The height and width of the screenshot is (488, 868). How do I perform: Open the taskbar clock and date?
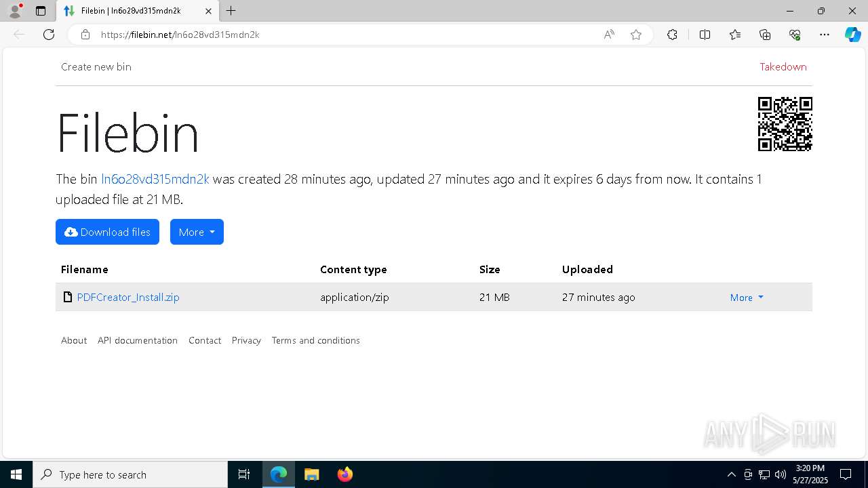[811, 474]
